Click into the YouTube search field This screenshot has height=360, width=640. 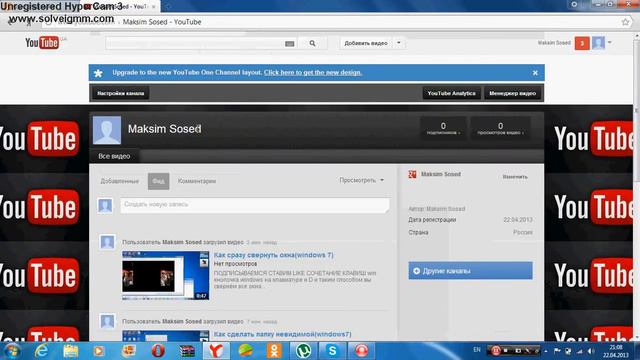click(x=195, y=43)
